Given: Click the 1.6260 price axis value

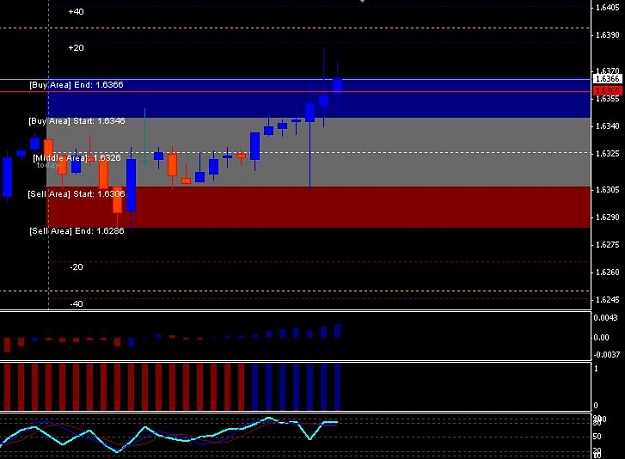Looking at the screenshot, I should (607, 272).
